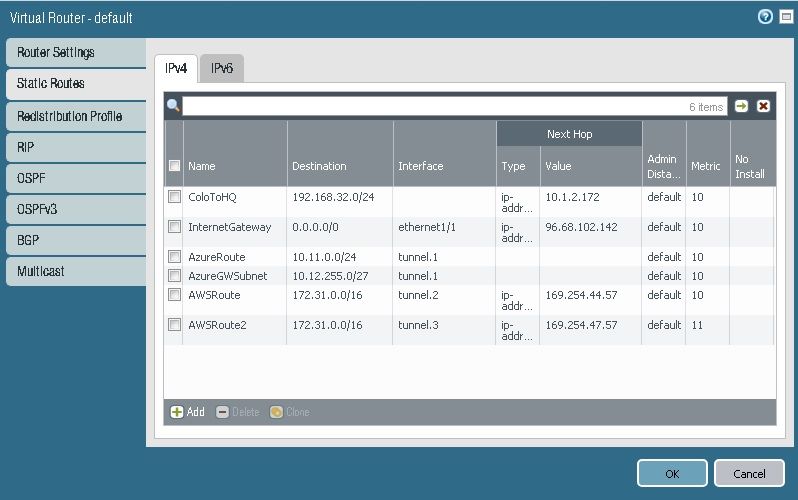
Task: Go to the OSPF section
Action: [x=76, y=178]
